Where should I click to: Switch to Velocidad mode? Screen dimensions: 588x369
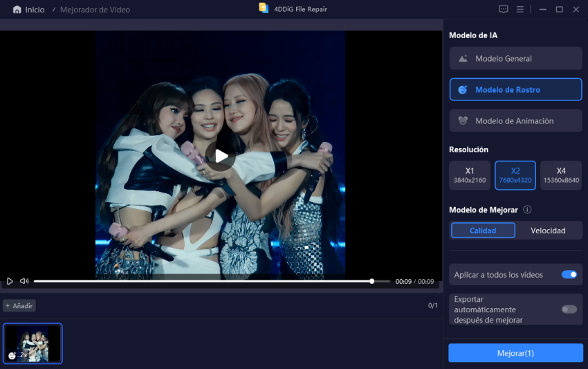pyautogui.click(x=548, y=231)
